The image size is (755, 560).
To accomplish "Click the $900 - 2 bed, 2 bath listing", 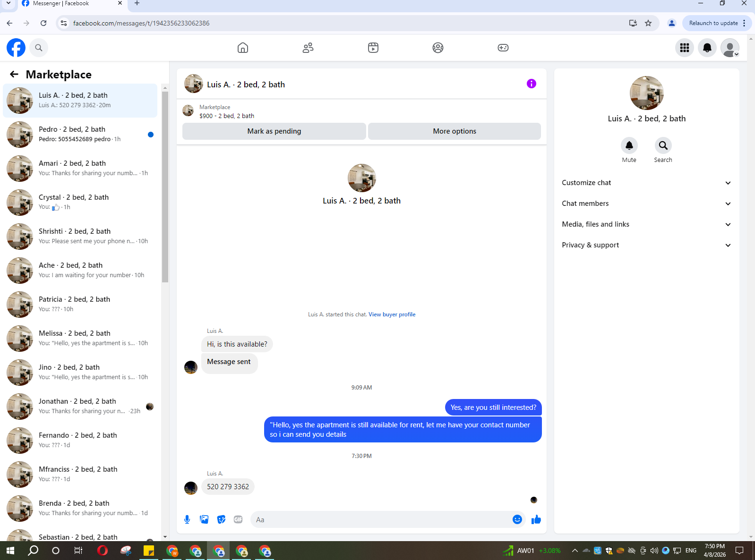I will click(227, 116).
